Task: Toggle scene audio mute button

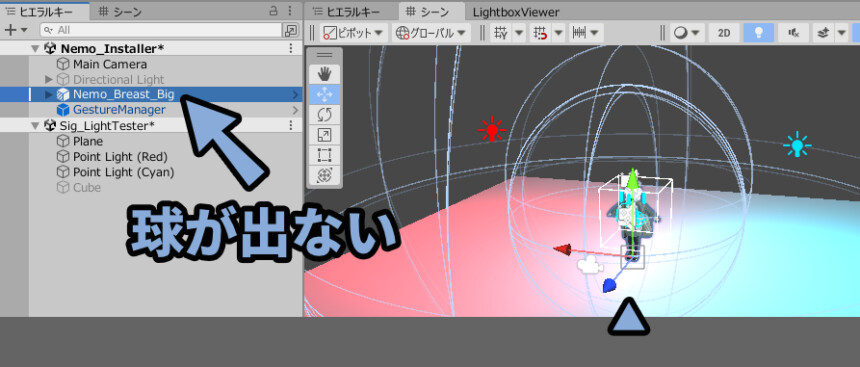Action: coord(793,33)
